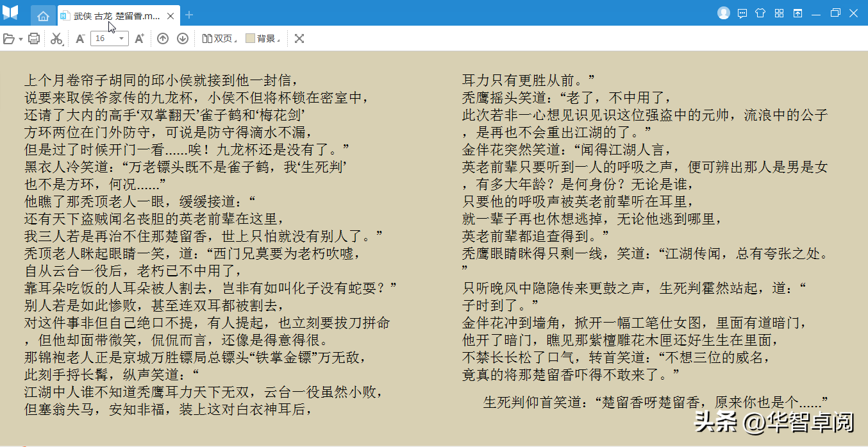The width and height of the screenshot is (868, 447).
Task: Click the window pin upload arrow icon
Action: click(x=797, y=13)
